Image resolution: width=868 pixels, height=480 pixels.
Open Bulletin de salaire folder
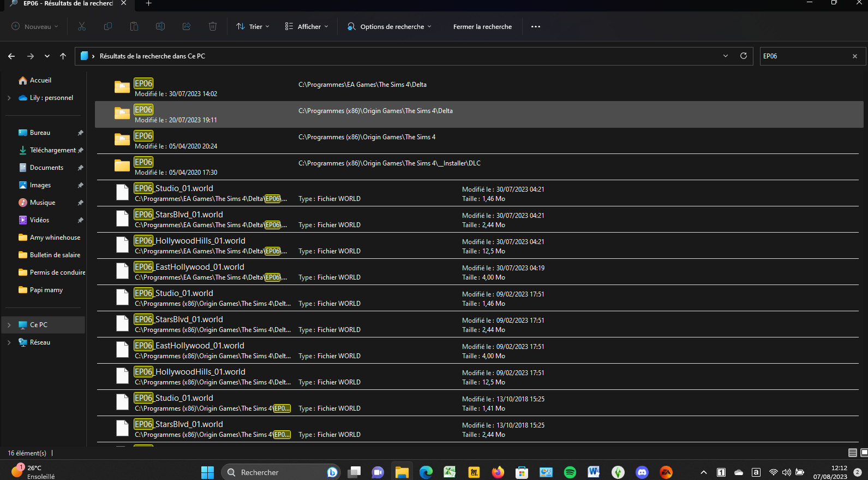(55, 255)
